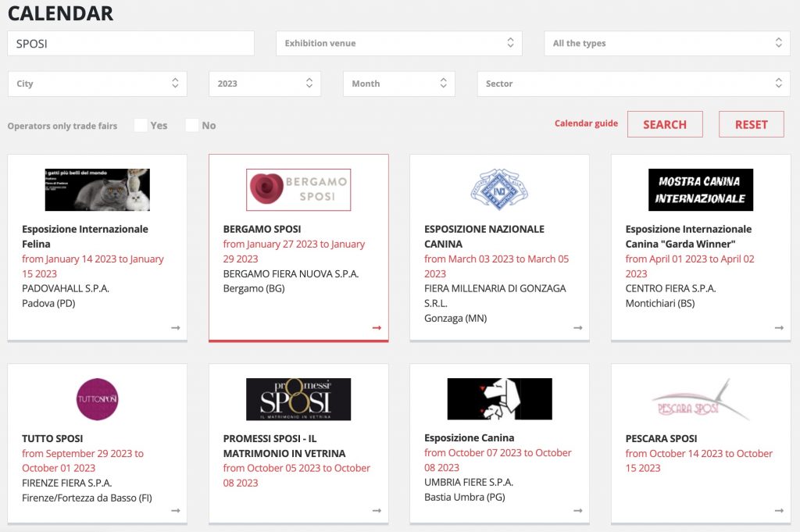
Task: Click the Promessi Sposi black logo
Action: 298,399
